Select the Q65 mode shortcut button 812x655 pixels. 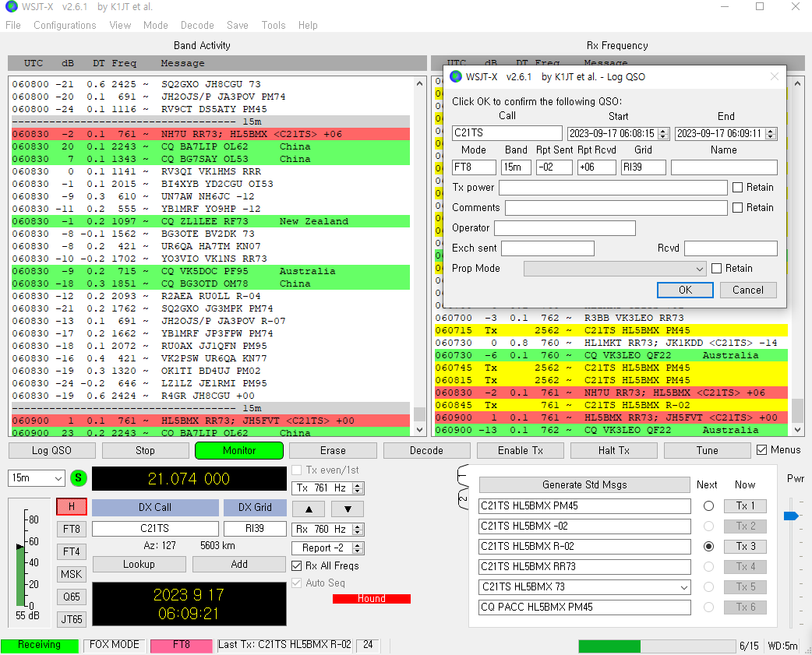coord(72,597)
